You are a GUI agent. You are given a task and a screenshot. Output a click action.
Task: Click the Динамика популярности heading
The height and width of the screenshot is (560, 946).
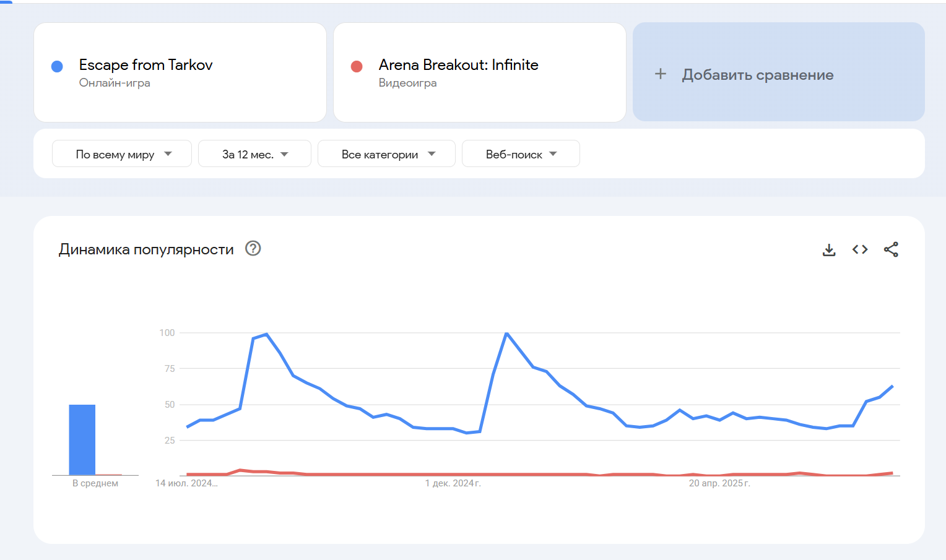[x=146, y=249]
